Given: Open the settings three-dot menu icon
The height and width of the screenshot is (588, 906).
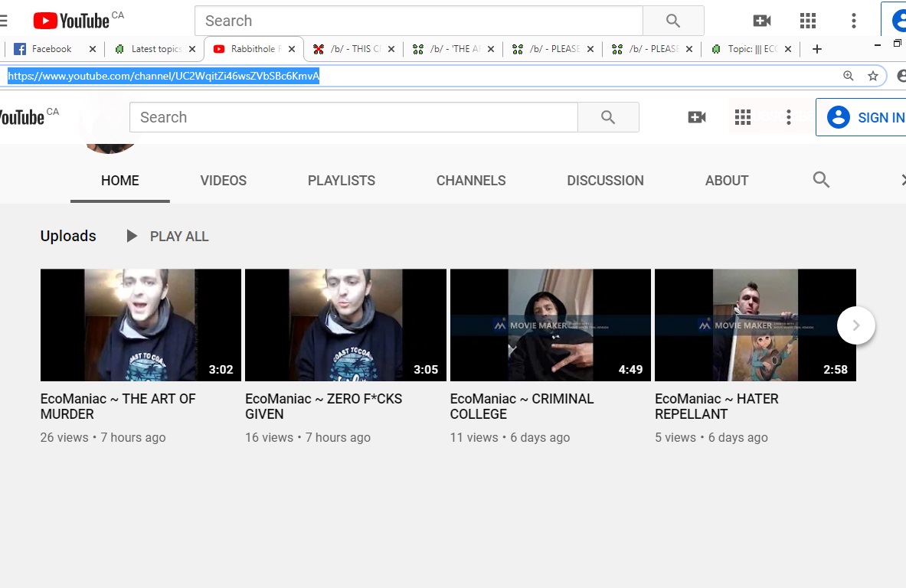Looking at the screenshot, I should [x=788, y=117].
